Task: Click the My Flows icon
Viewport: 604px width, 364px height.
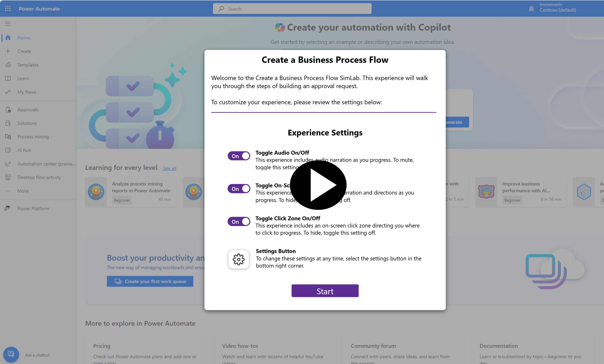Action: [8, 91]
